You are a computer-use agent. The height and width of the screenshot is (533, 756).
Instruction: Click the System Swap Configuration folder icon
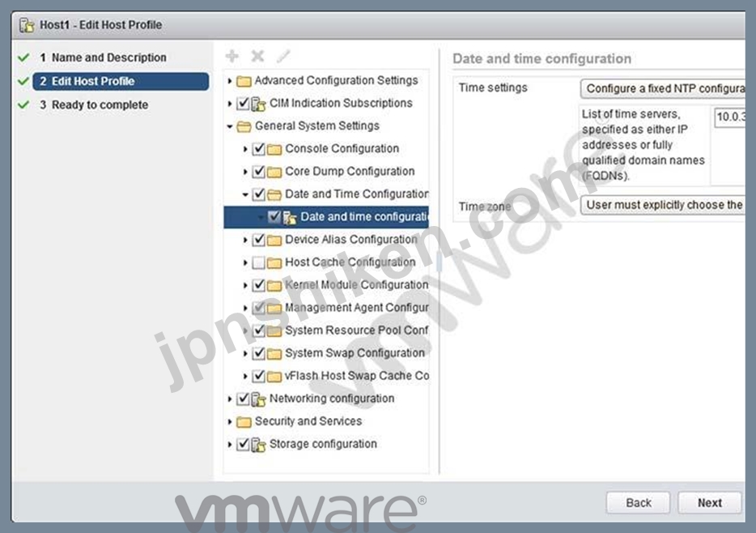click(x=274, y=353)
